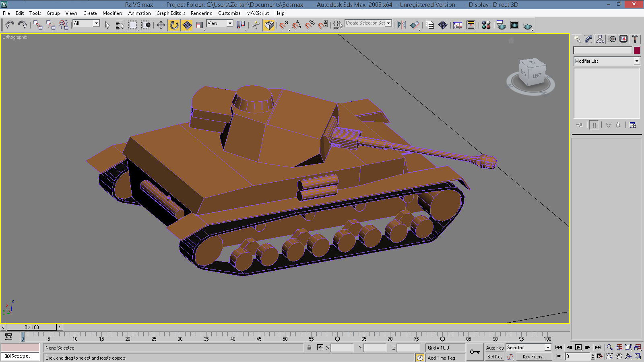The width and height of the screenshot is (644, 362).
Task: Open the Customize menu
Action: [229, 13]
